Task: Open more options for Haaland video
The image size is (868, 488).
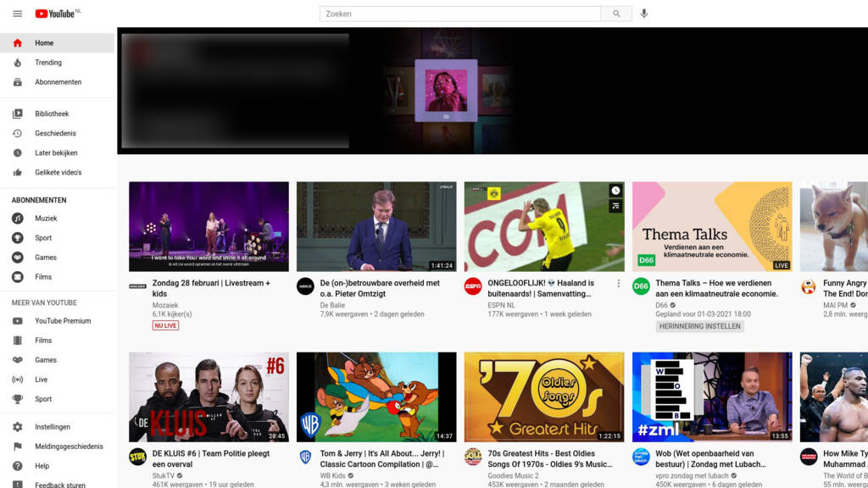Action: [618, 284]
